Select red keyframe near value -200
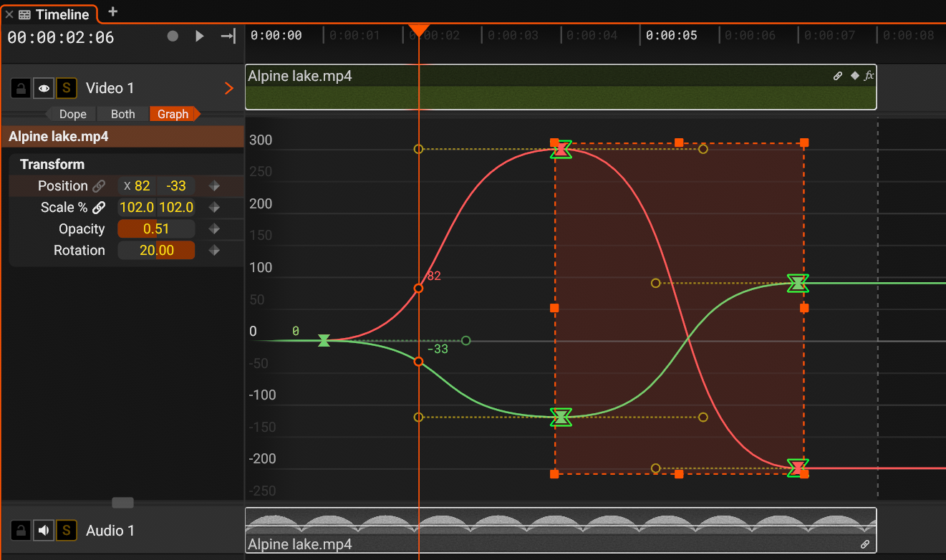946x560 pixels. coord(798,468)
